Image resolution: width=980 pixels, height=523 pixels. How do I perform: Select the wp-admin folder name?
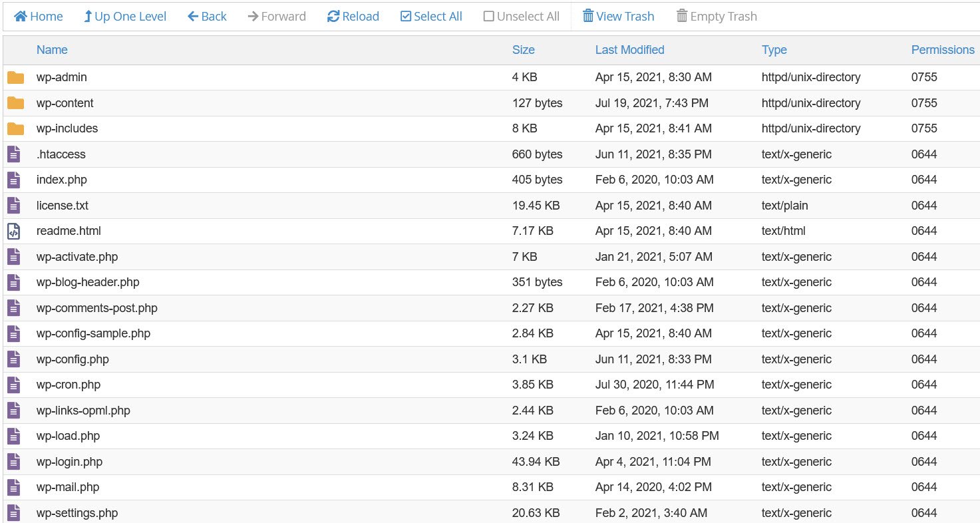pos(62,77)
